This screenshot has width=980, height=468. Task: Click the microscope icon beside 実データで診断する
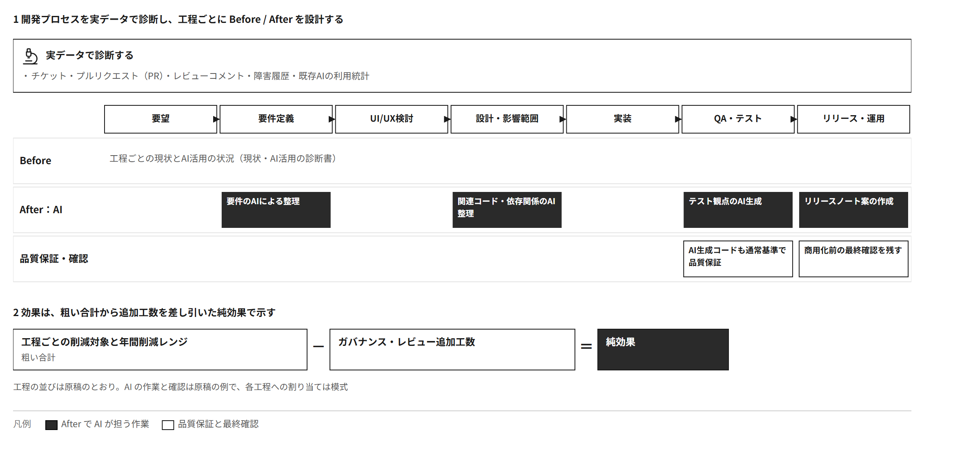coord(30,56)
